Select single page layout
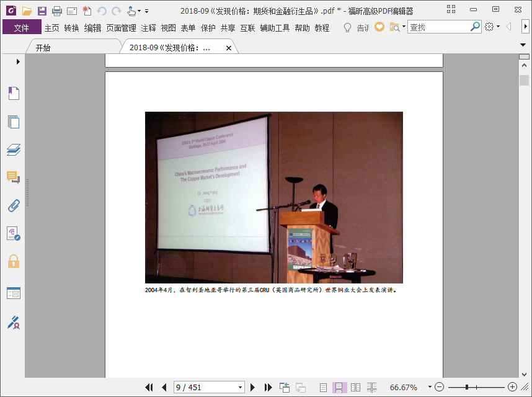 click(x=323, y=387)
